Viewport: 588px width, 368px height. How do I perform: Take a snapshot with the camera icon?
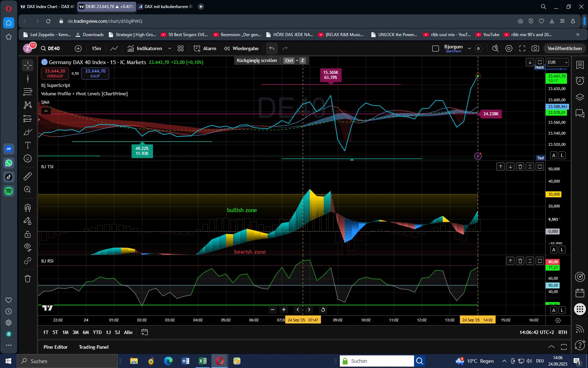pyautogui.click(x=535, y=48)
